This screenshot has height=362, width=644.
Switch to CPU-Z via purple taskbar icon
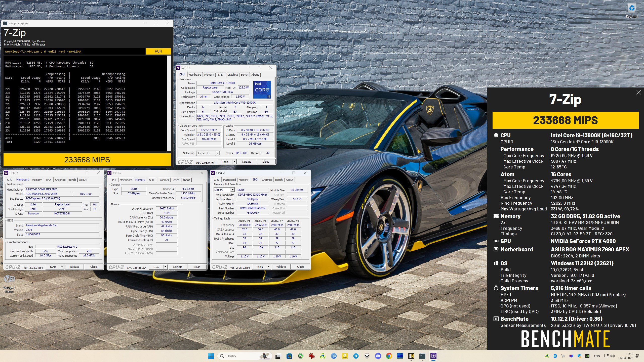pyautogui.click(x=433, y=356)
